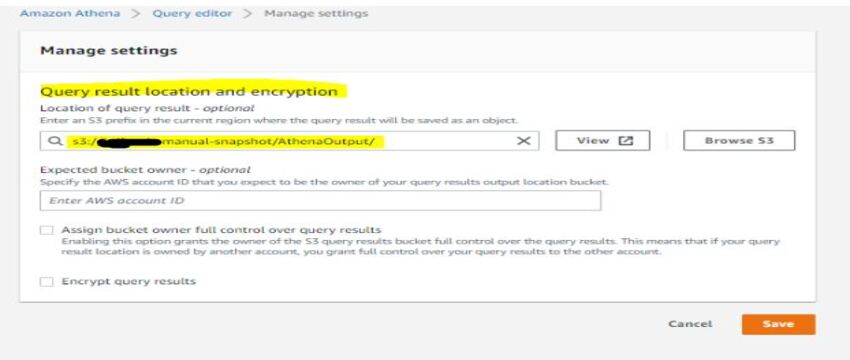This screenshot has height=360, width=850.
Task: Click the magnifier icon in location field
Action: coord(55,141)
